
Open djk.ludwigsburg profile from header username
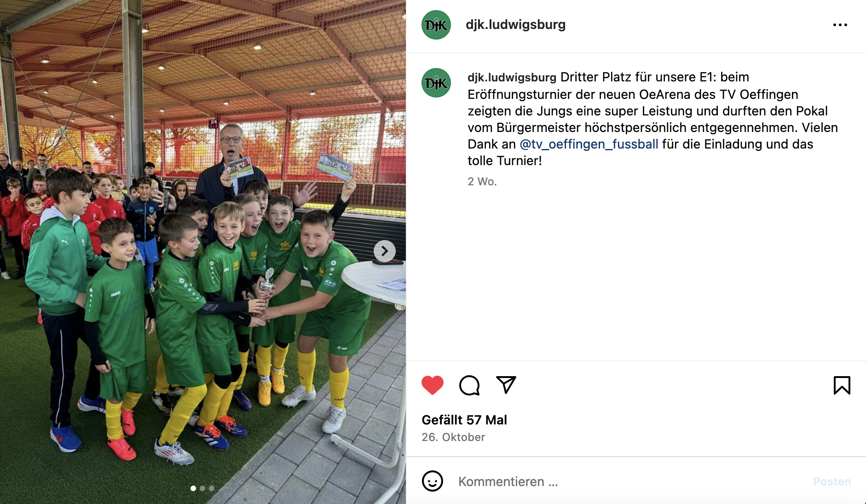tap(515, 24)
